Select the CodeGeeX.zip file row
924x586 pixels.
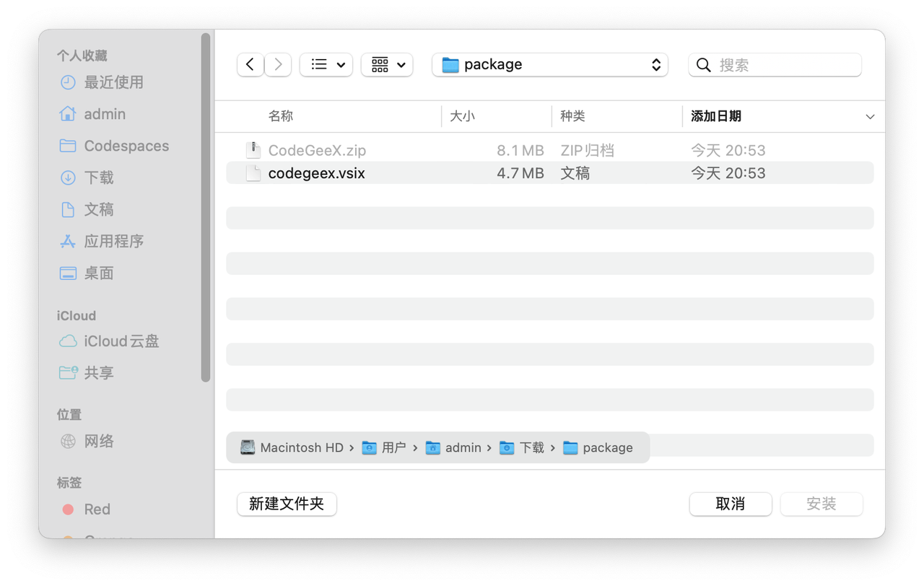550,150
